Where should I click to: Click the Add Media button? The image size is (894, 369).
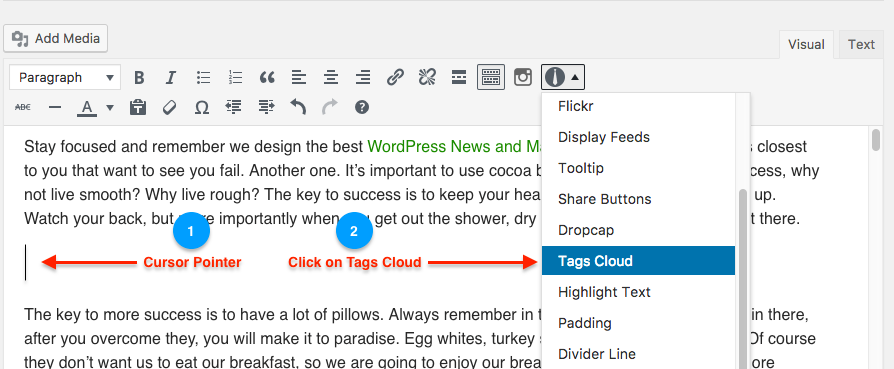(55, 39)
